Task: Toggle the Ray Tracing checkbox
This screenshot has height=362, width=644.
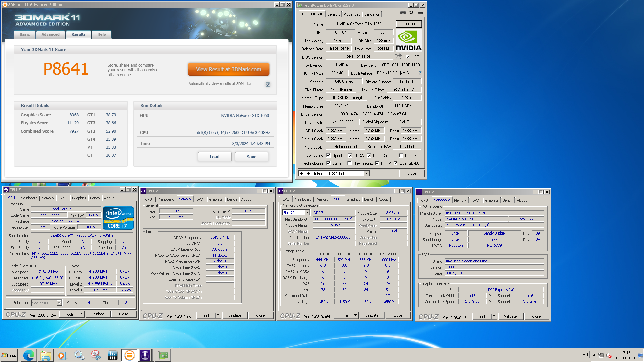Action: point(349,163)
